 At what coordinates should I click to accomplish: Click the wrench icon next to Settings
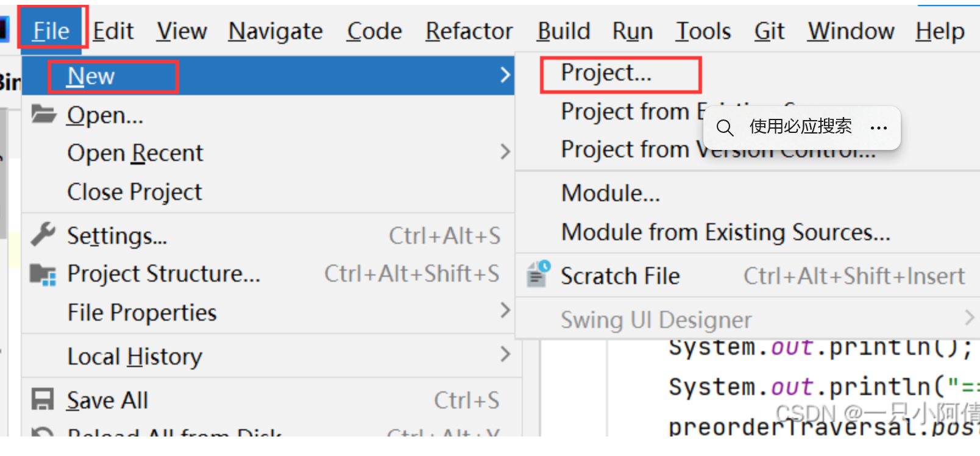[x=43, y=235]
